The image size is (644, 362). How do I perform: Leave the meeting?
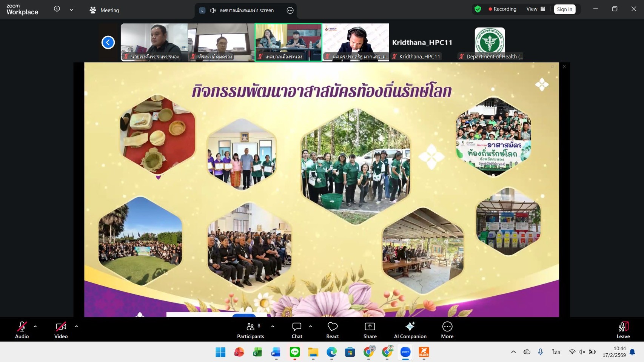[x=623, y=330]
